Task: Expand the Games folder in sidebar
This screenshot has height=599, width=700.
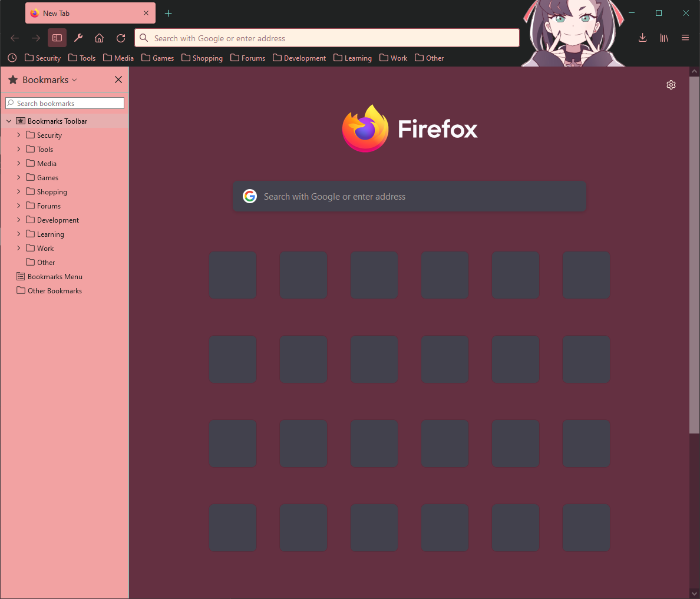Action: (18, 177)
